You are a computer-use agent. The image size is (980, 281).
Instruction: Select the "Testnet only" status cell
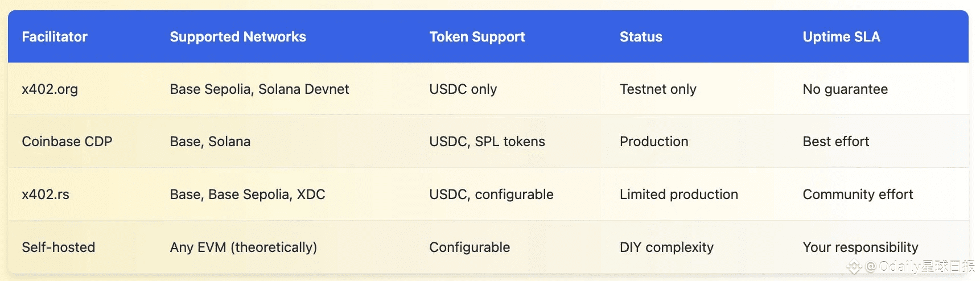(x=658, y=89)
